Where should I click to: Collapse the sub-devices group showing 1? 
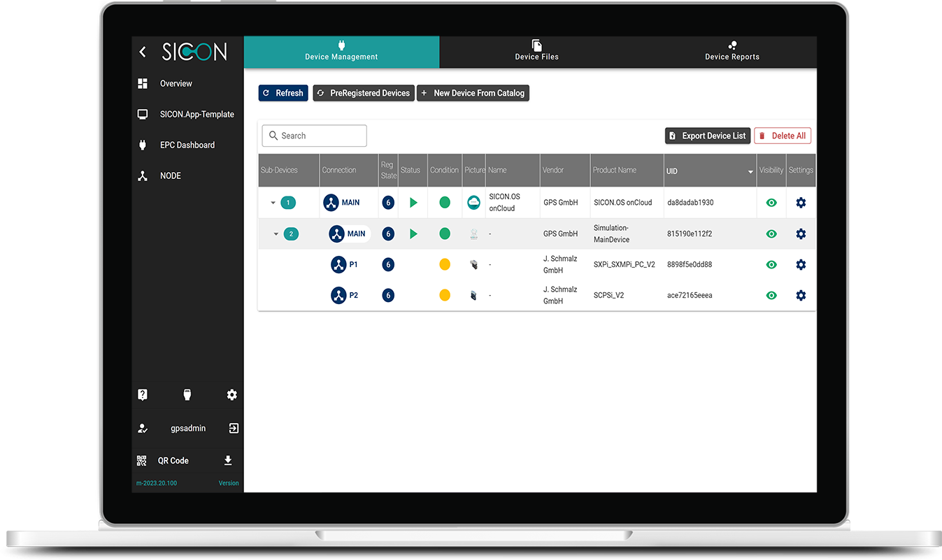(x=273, y=203)
